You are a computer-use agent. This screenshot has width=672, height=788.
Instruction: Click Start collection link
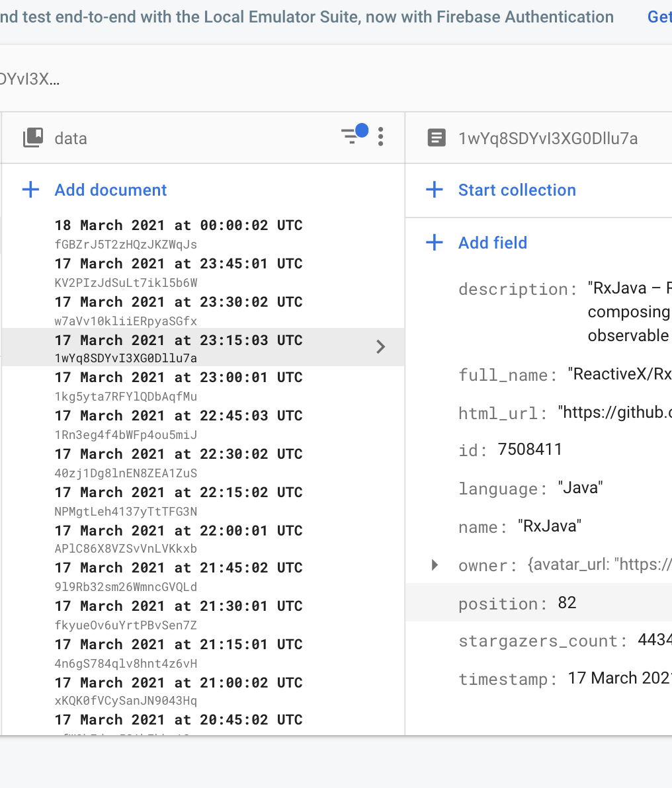[517, 190]
